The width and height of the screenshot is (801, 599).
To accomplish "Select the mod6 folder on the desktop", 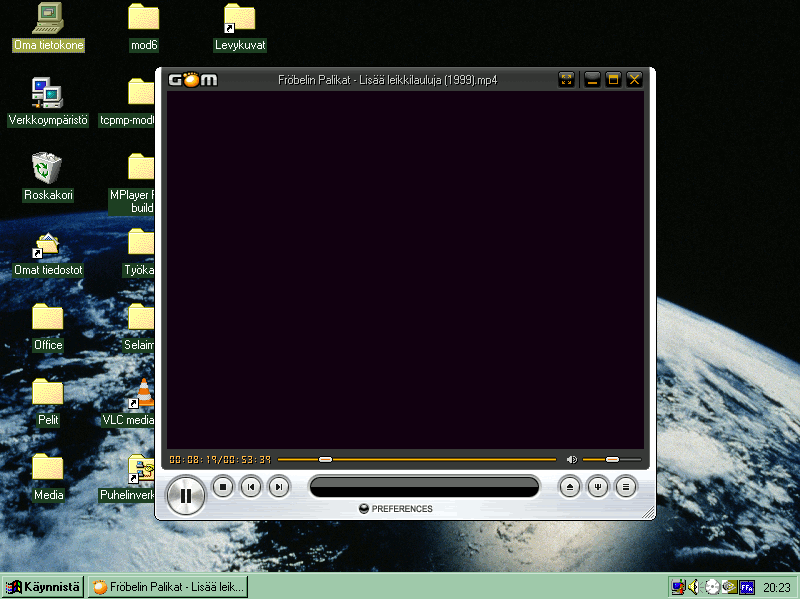I will point(144,27).
